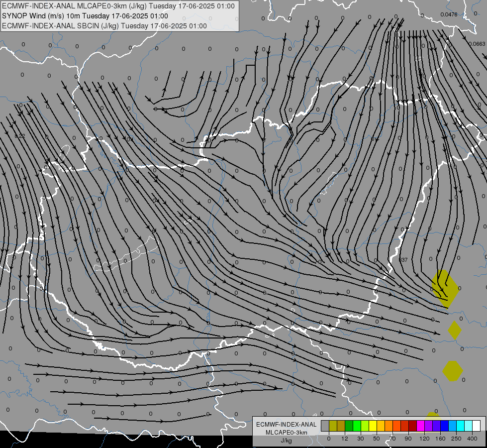Viewport: 487px width, 448px height.
Task: Click the largest olive MLCAPE hexagon patch
Action: point(445,289)
